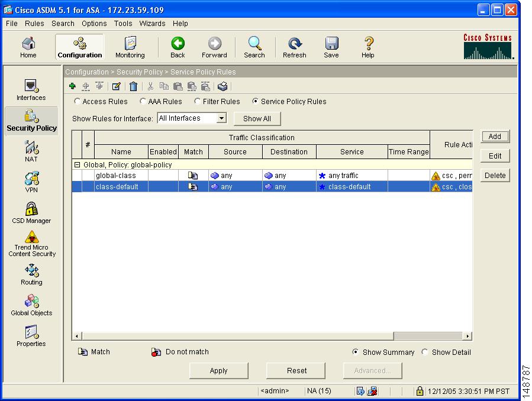
Task: Choose the Show Summary radio option
Action: 355,352
